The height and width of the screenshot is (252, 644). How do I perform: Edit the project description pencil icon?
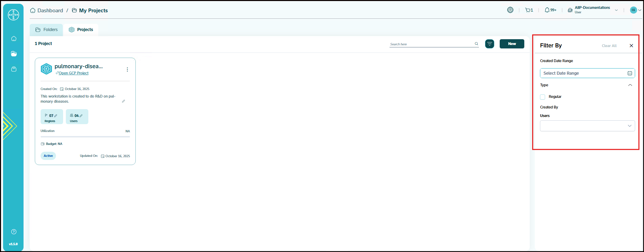coord(123,101)
